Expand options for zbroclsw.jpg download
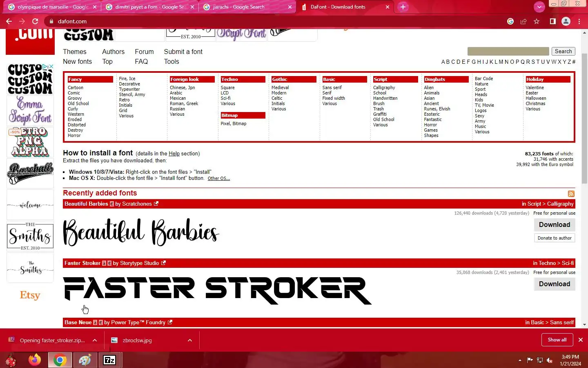 190,340
